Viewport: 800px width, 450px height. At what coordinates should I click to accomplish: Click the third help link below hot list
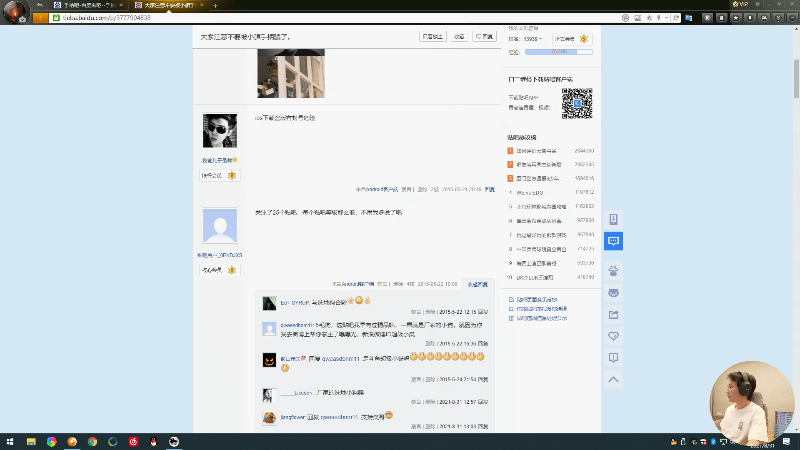pyautogui.click(x=542, y=318)
